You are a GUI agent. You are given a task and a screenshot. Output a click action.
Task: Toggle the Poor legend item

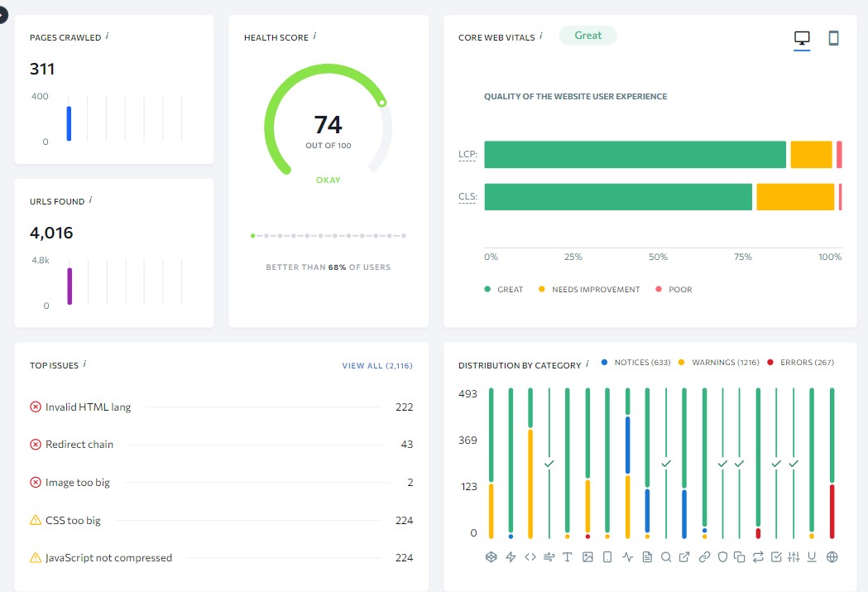pyautogui.click(x=674, y=289)
